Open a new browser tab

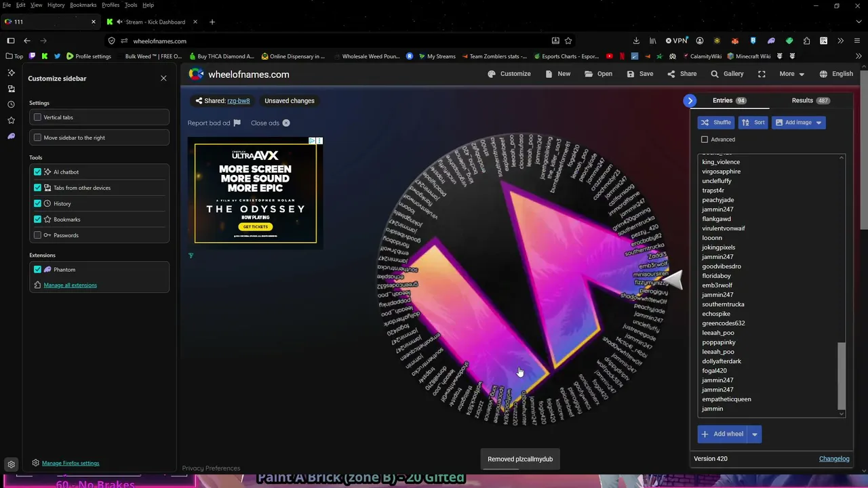212,22
